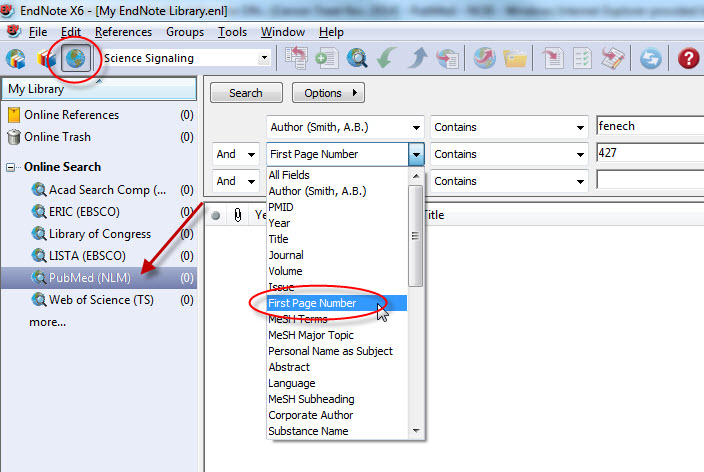704x472 pixels.
Task: Open the first row Contains dropdown
Action: click(509, 128)
